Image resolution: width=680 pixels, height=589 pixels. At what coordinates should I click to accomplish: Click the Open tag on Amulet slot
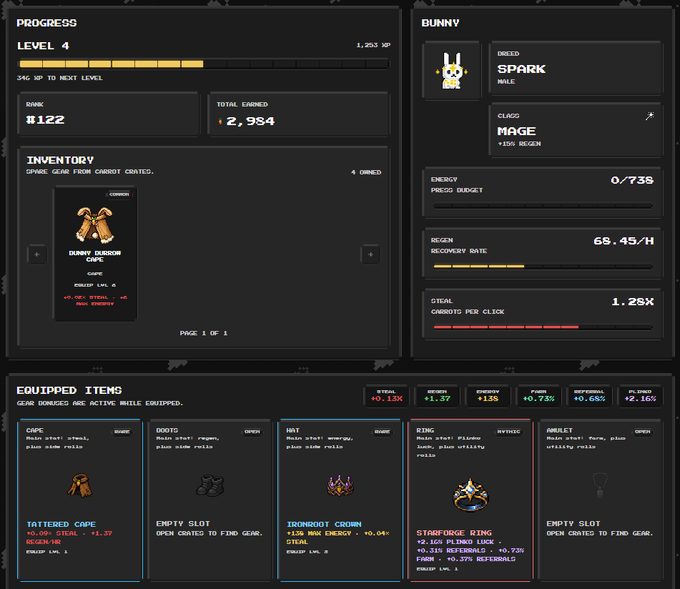point(642,432)
